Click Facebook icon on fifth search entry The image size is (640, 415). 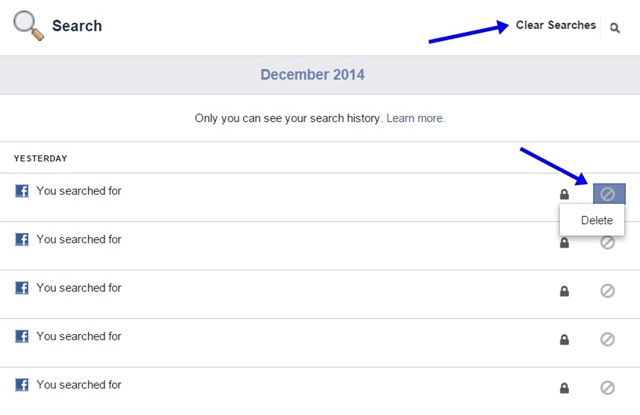coord(22,385)
